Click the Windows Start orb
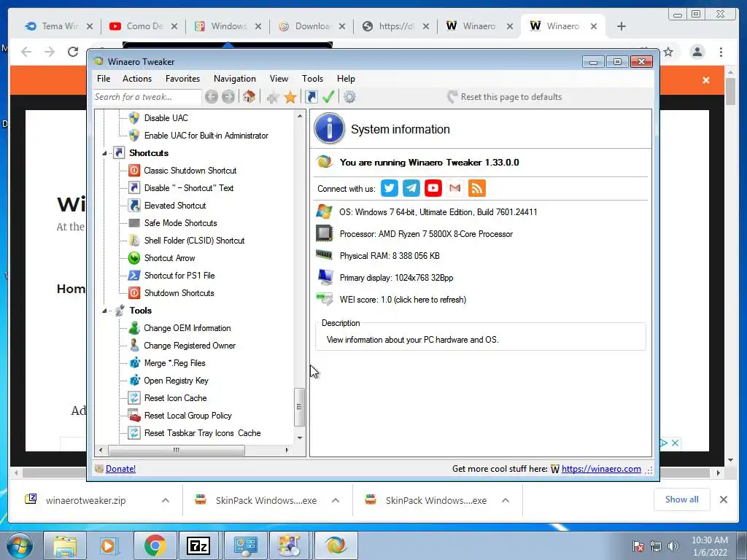The image size is (747, 560). pyautogui.click(x=20, y=545)
